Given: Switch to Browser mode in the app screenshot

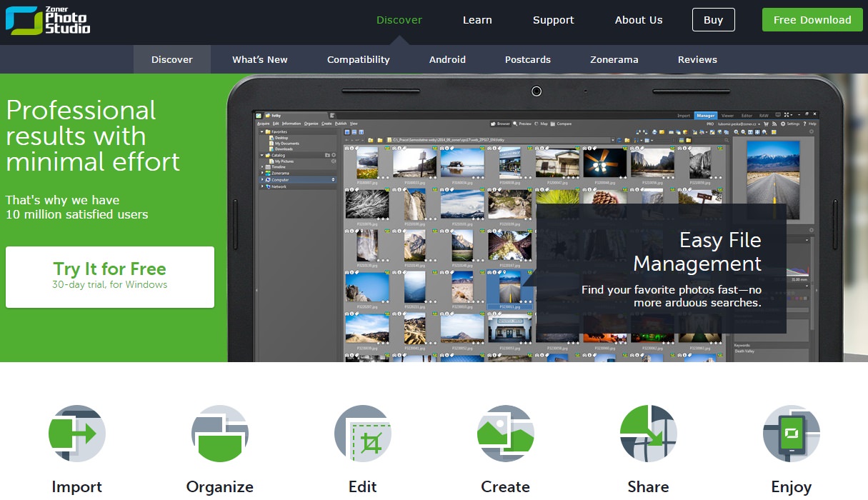Looking at the screenshot, I should tap(500, 124).
